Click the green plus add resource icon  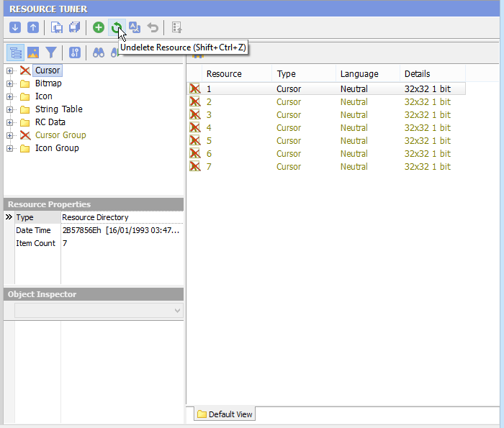pyautogui.click(x=99, y=27)
